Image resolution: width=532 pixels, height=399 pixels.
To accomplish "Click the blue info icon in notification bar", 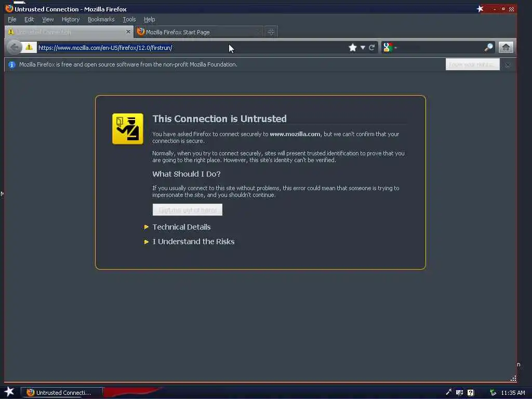I will pos(12,64).
